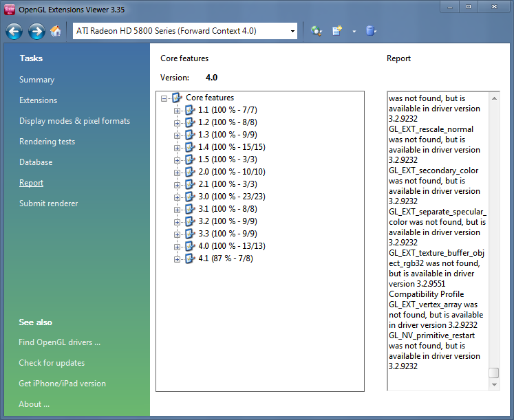Expand the 4.1 version node
Viewport: 514px width, 420px height.
[177, 259]
